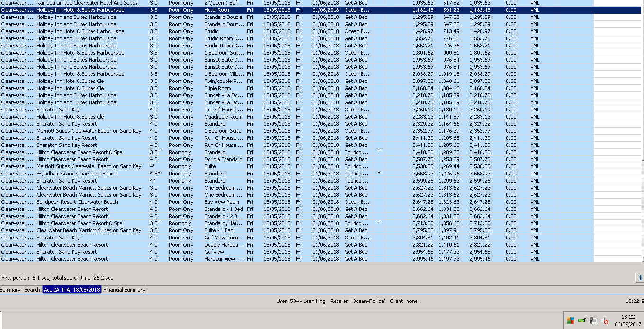Viewport: 644px width, 329px height.
Task: Click the price 2,804.81 cell
Action: (423, 238)
